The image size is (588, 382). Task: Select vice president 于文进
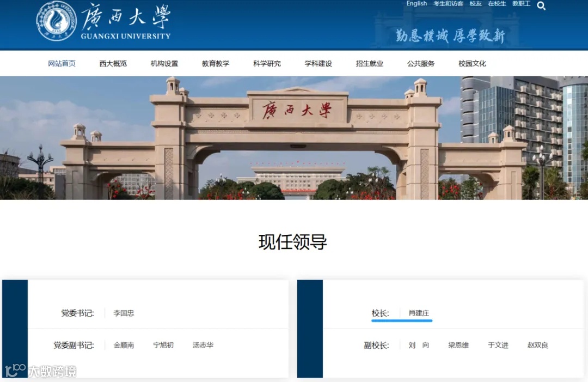[x=498, y=345]
